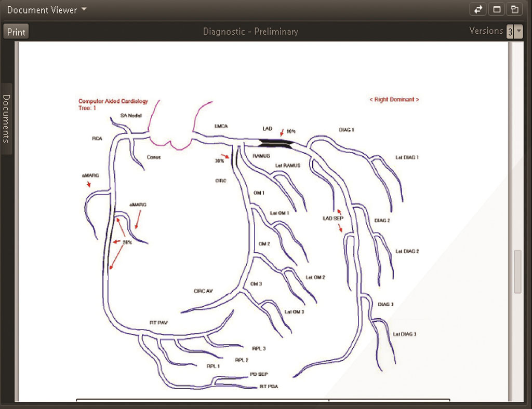Click the vertical scrollbar thumb
This screenshot has width=532, height=409.
point(517,271)
